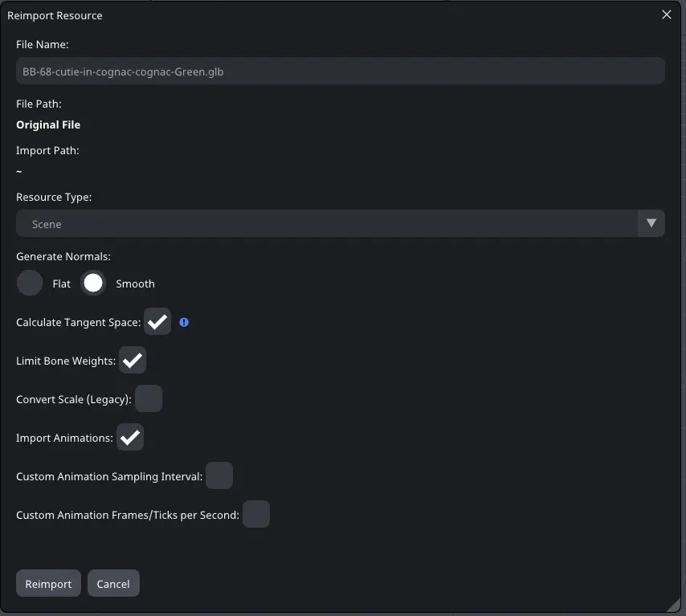
Task: Click the Reimport button
Action: 48,583
